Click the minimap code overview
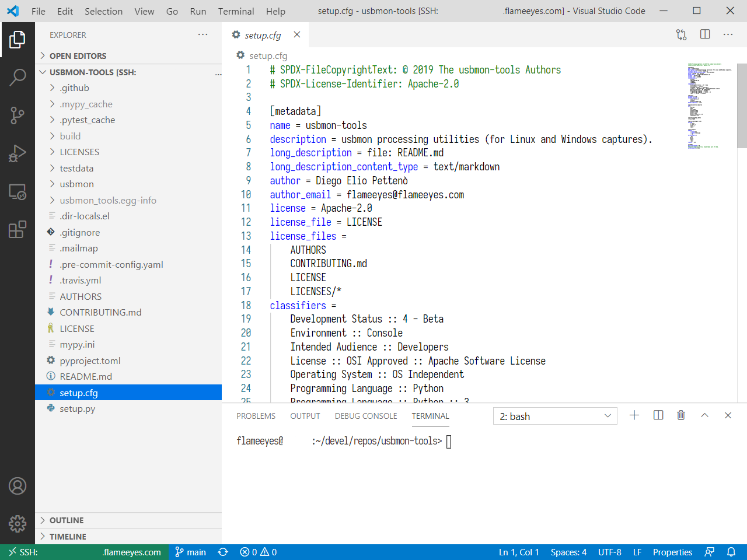The image size is (747, 560). (x=710, y=106)
